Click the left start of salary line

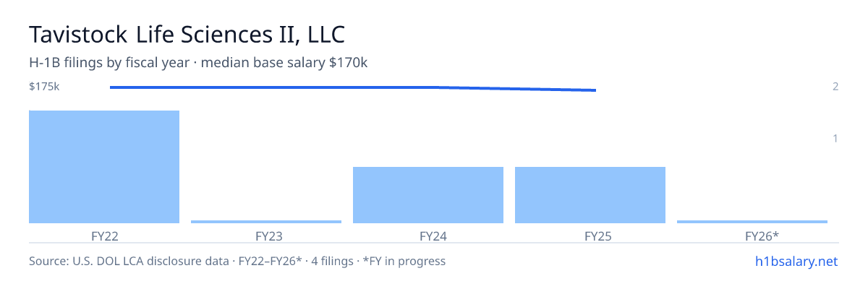111,87
